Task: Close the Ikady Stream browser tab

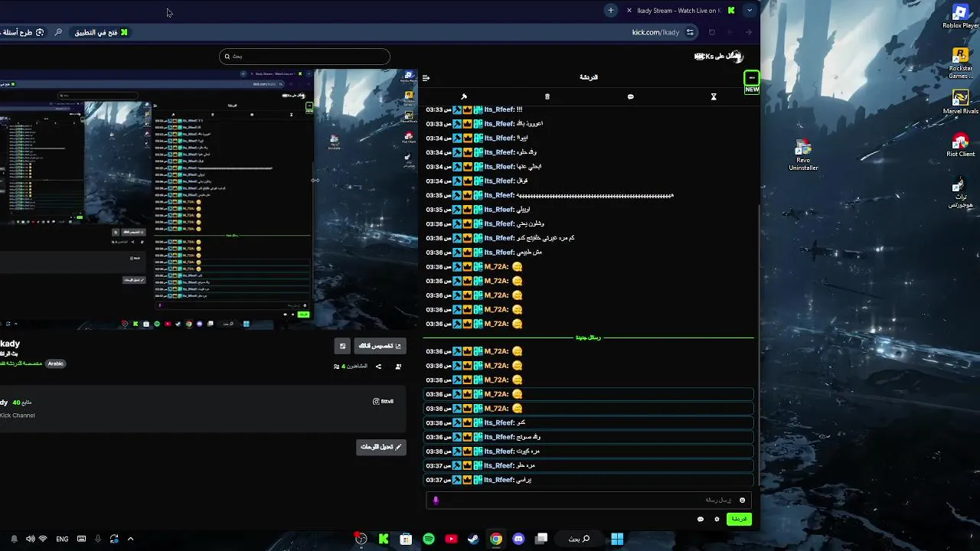Action: click(629, 10)
